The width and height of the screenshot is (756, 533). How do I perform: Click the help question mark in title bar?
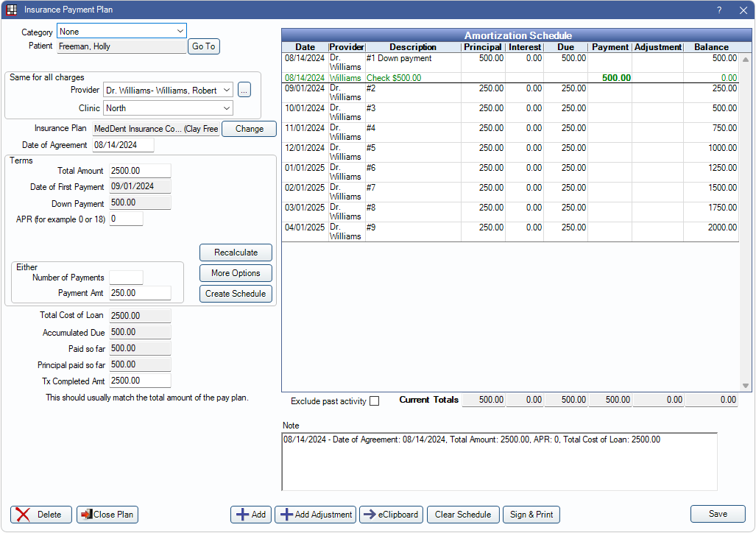[x=719, y=10]
